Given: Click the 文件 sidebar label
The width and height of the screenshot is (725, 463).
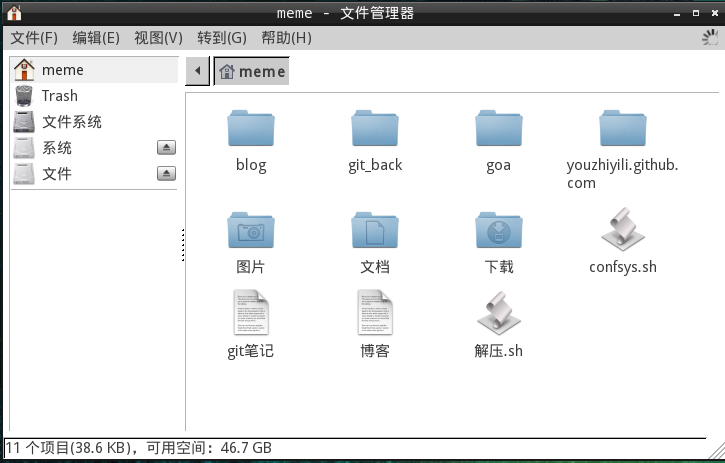Looking at the screenshot, I should point(57,174).
